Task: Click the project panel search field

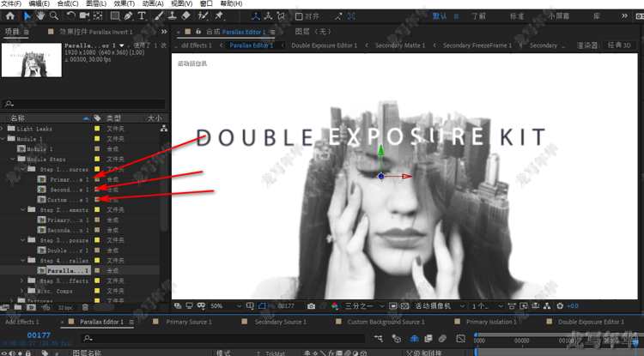Action: click(83, 104)
